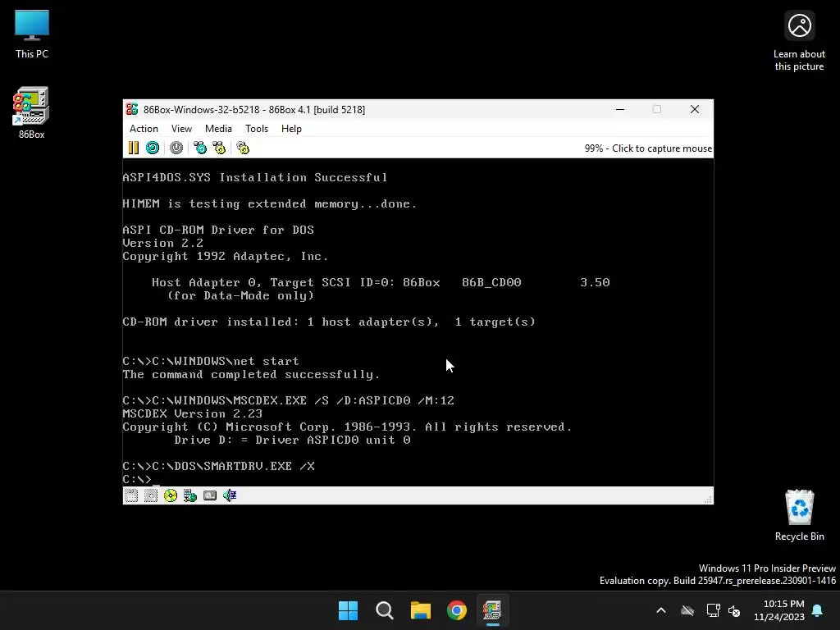Click the network status icon
This screenshot has width=840, height=630.
(x=190, y=495)
